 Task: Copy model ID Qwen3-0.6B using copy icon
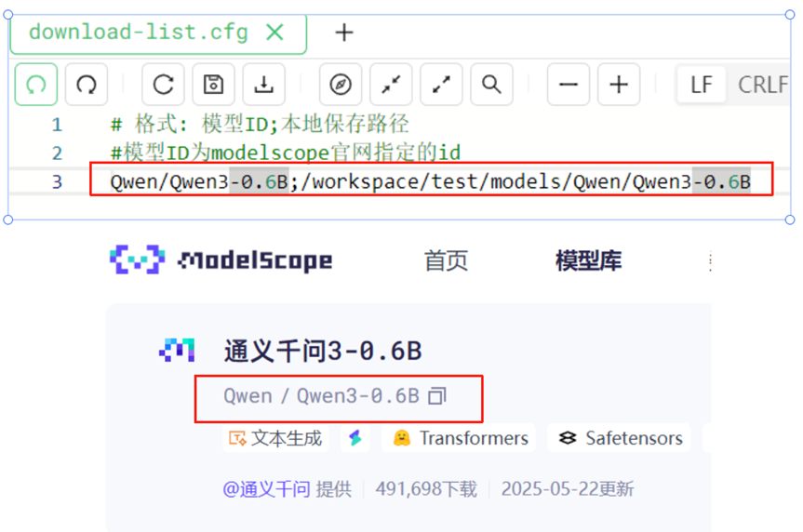pos(437,396)
